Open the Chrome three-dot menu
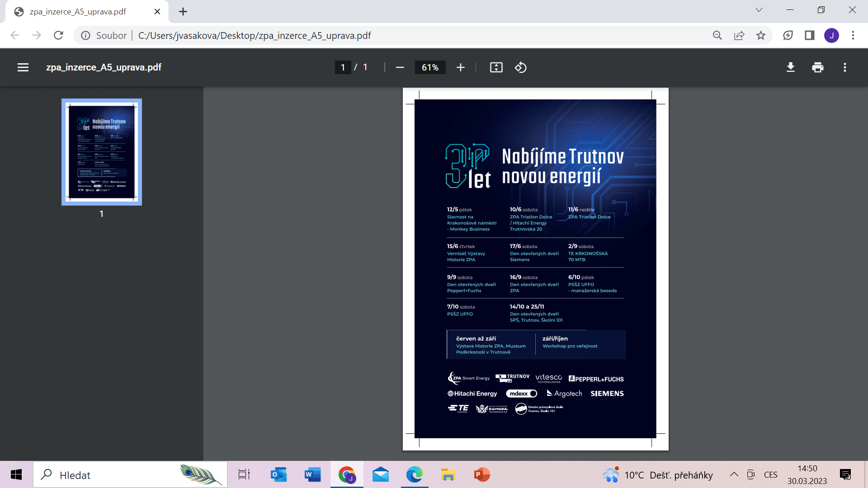Viewport: 868px width, 488px height. coord(853,35)
